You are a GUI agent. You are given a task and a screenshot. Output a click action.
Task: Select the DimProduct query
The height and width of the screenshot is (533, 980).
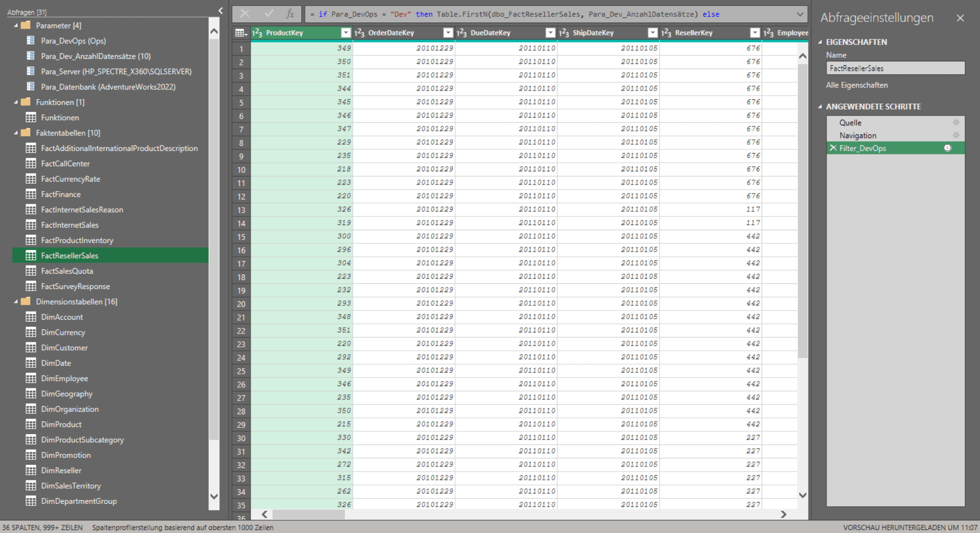(x=61, y=424)
